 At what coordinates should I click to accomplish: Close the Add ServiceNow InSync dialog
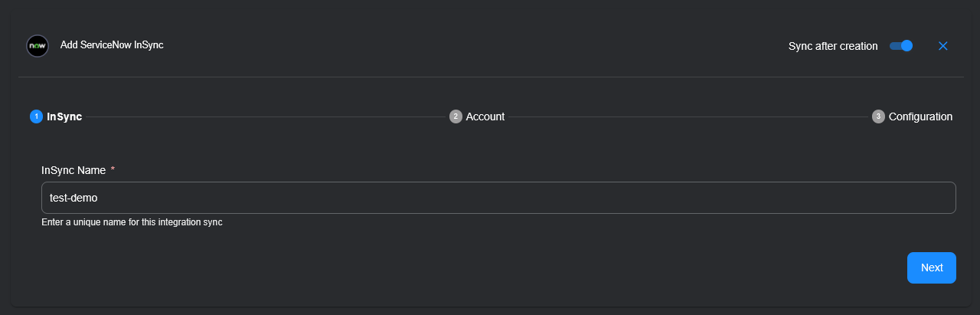[x=943, y=46]
